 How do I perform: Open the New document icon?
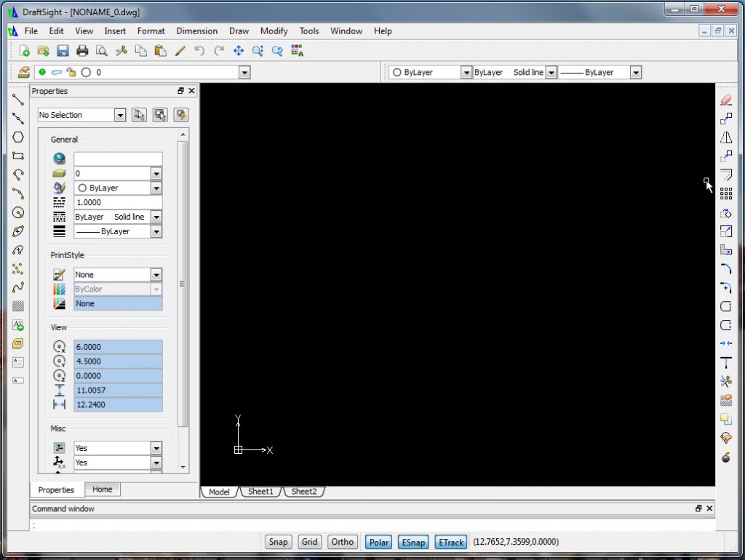(23, 50)
